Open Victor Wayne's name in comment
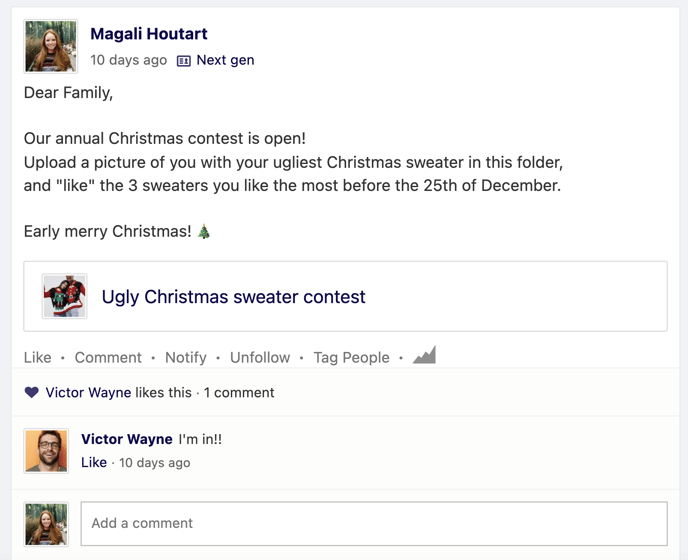The width and height of the screenshot is (688, 560). (x=127, y=439)
